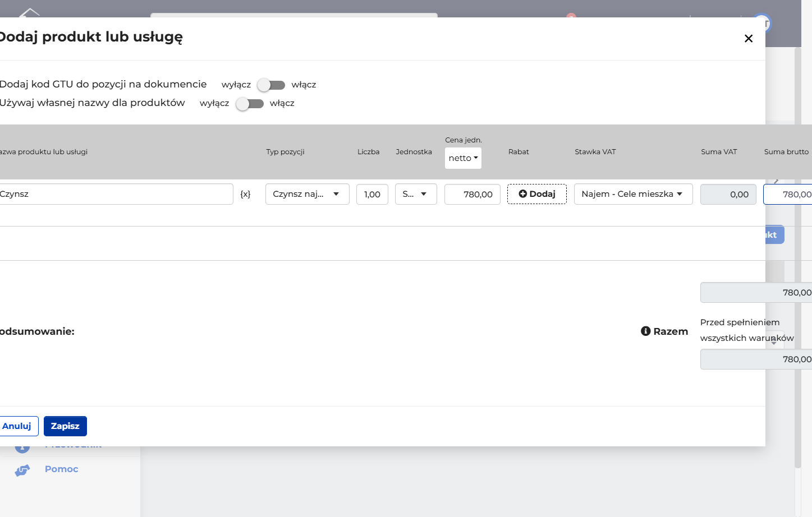Image resolution: width=812 pixels, height=517 pixels.
Task: Open Pomoc in the sidebar
Action: pyautogui.click(x=62, y=469)
